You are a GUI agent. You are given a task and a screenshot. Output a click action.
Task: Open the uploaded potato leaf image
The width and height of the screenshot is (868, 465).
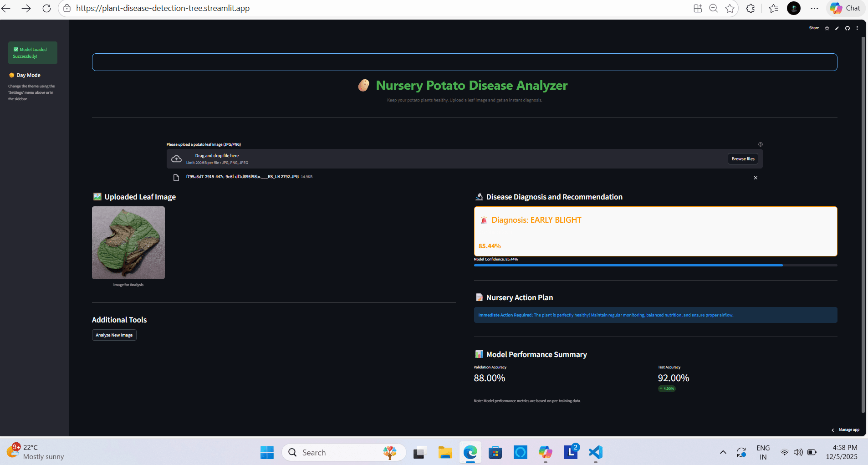click(x=128, y=243)
